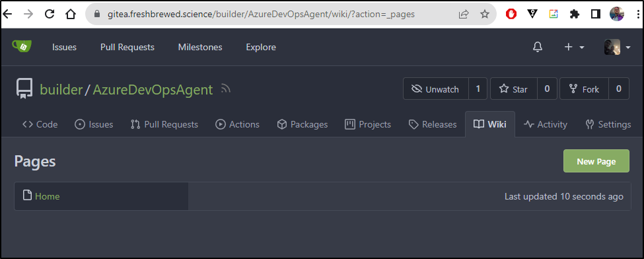The width and height of the screenshot is (644, 259).
Task: Click the repository book icon beside builder
Action: coord(24,89)
